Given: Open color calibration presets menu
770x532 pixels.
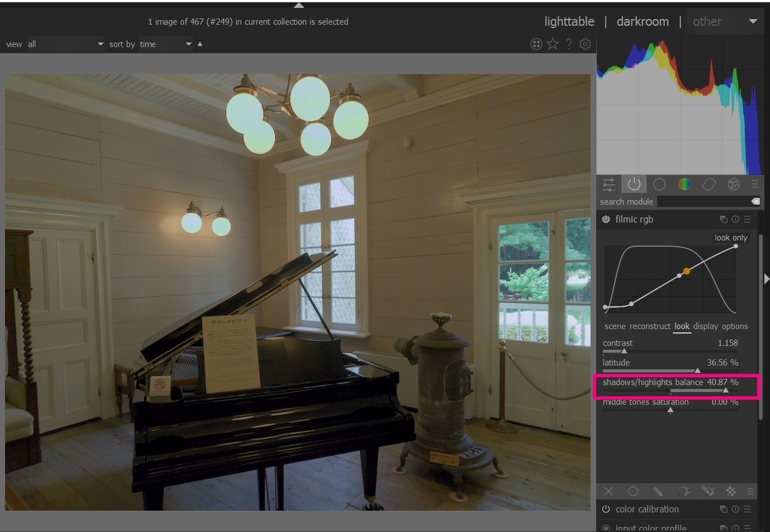Looking at the screenshot, I should click(x=747, y=509).
